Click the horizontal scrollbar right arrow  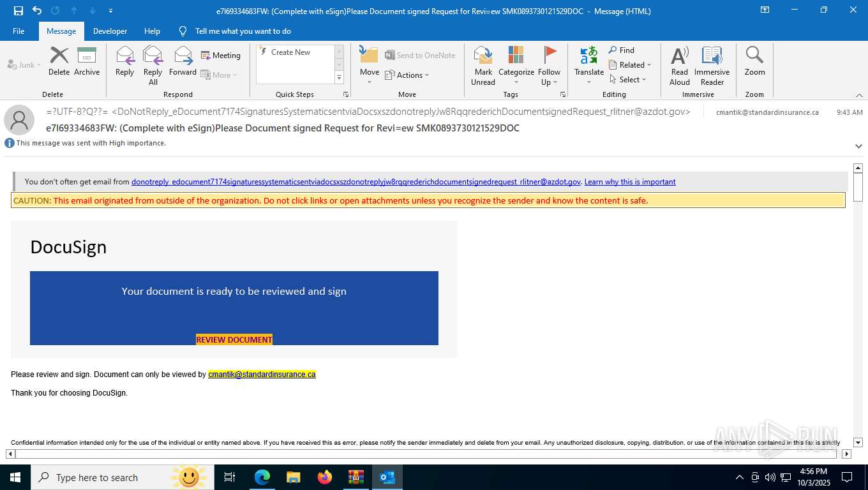coord(847,454)
